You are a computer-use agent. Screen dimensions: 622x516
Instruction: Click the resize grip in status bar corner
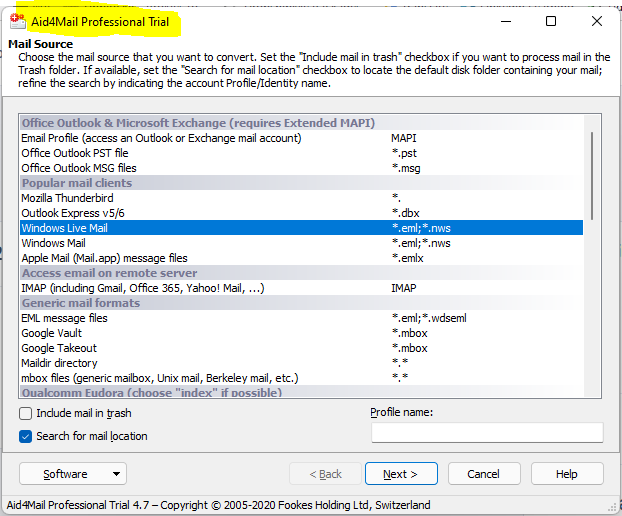pos(613,508)
